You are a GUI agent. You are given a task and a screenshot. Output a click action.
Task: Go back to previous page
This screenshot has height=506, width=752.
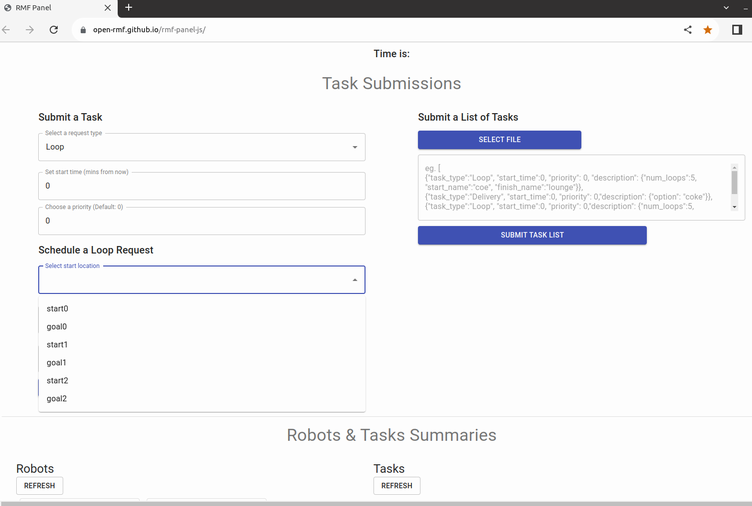coord(6,30)
